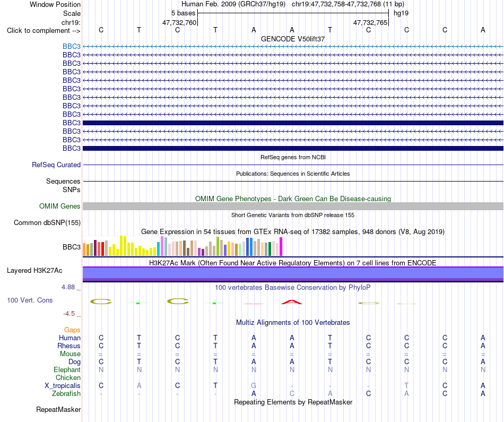Image resolution: width=504 pixels, height=422 pixels.
Task: Click the 'chr19:47,732,758-47,732,768 (11 bp)' range text
Action: tap(348, 4)
